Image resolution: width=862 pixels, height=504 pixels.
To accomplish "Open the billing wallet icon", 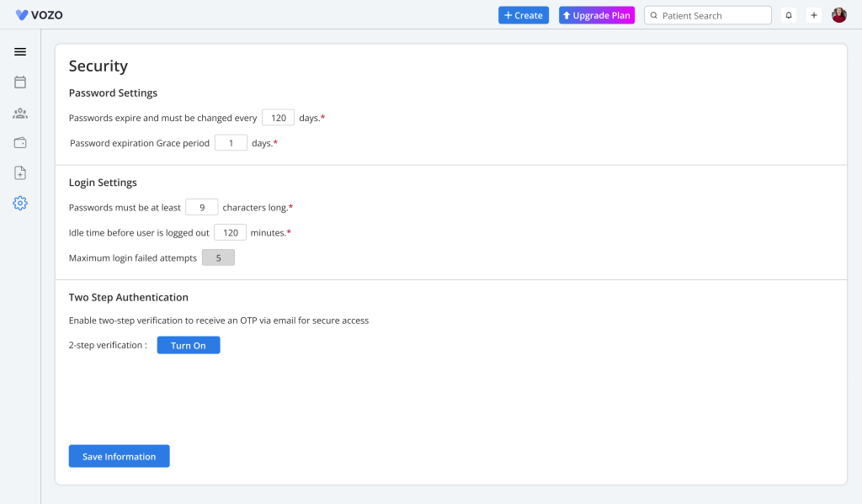I will click(20, 143).
